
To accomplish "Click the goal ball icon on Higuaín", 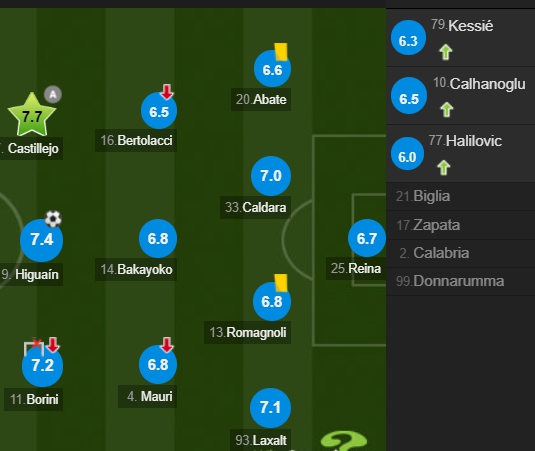I will [x=53, y=219].
